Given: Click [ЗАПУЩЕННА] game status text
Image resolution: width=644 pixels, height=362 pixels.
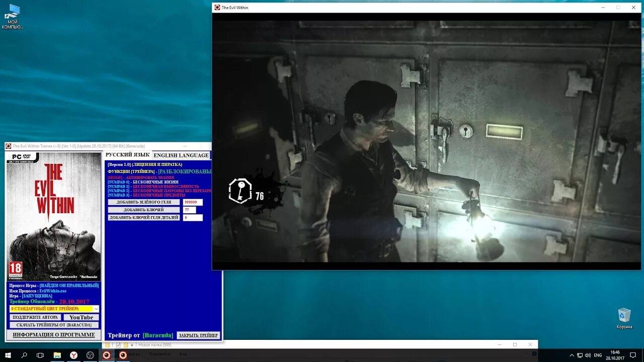Looking at the screenshot, I should tap(37, 296).
